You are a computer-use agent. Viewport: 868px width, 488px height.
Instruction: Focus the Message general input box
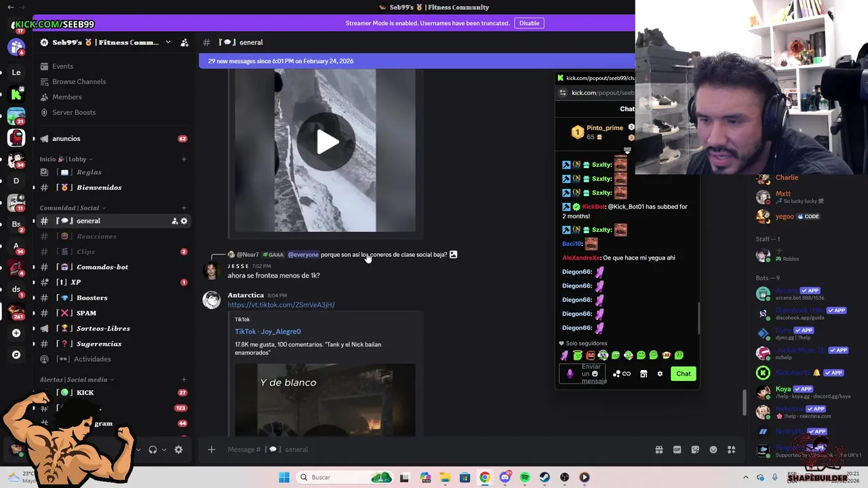434,449
